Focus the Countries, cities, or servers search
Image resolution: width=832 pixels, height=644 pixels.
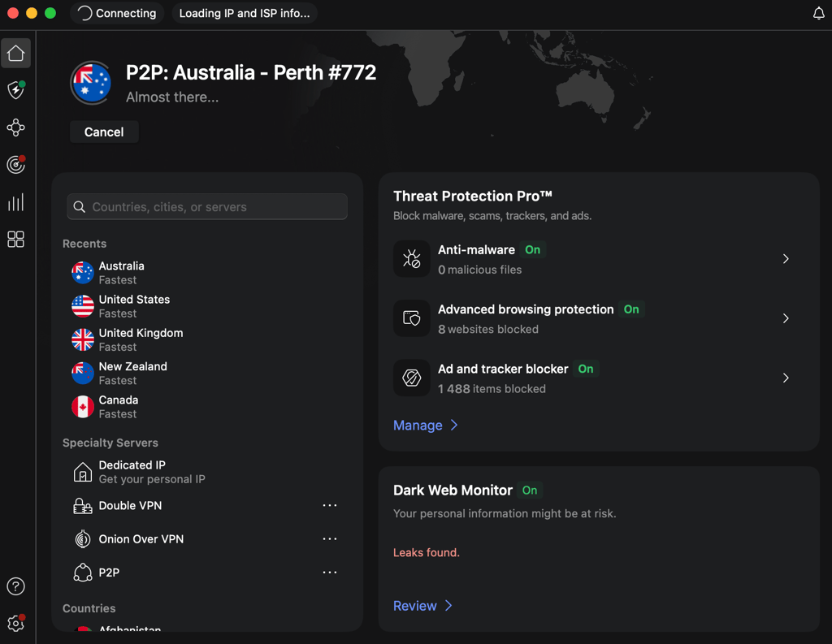pos(207,207)
